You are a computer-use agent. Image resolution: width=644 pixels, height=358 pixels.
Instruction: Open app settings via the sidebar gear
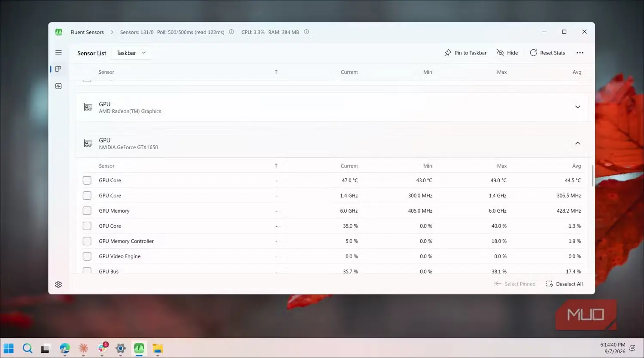tap(58, 284)
